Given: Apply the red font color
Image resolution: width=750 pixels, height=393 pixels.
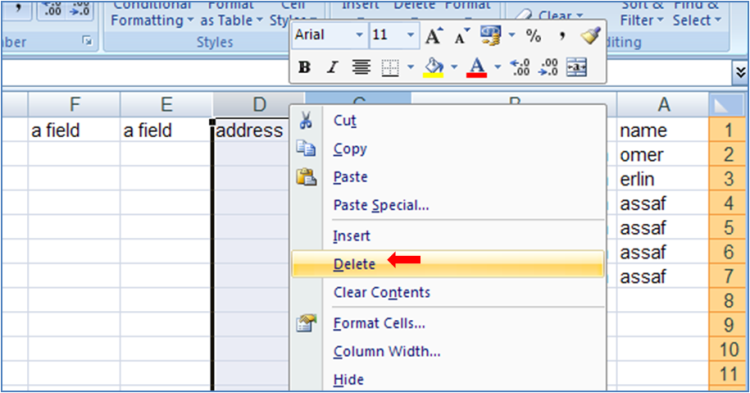Looking at the screenshot, I should tap(477, 67).
